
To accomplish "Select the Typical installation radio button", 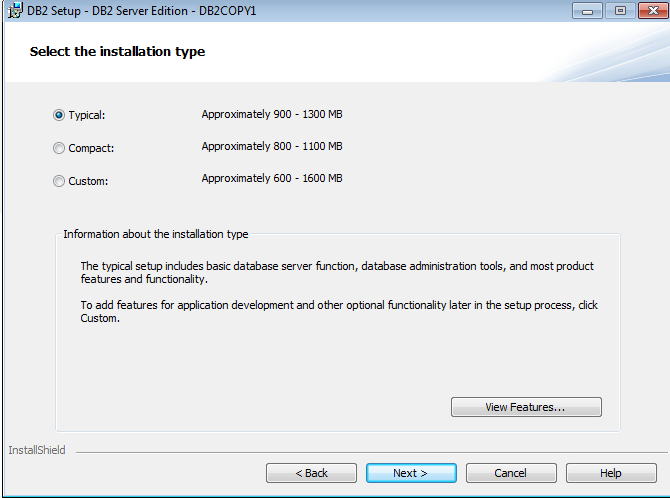I will [x=59, y=115].
